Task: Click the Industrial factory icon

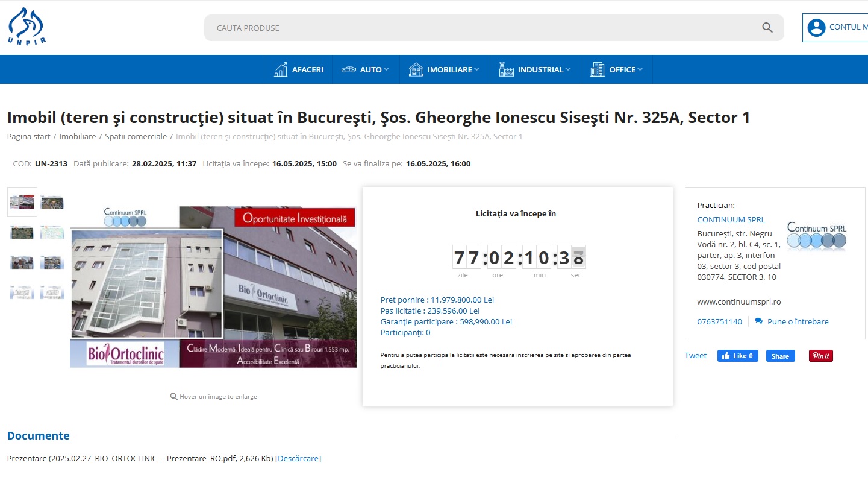Action: tap(506, 69)
